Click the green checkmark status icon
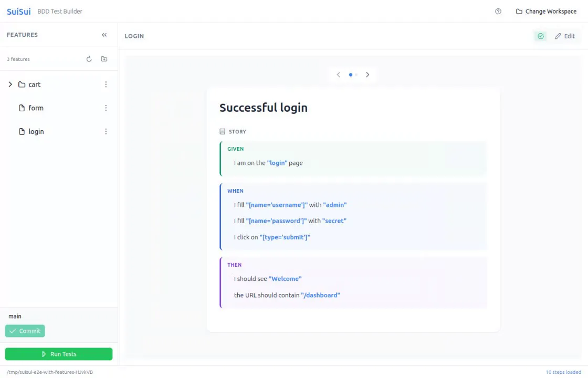 point(540,36)
